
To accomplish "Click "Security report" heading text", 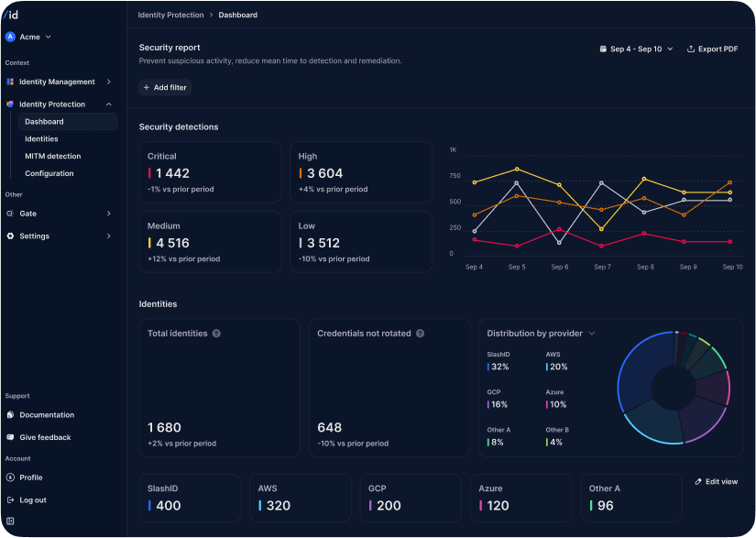I will [x=170, y=48].
